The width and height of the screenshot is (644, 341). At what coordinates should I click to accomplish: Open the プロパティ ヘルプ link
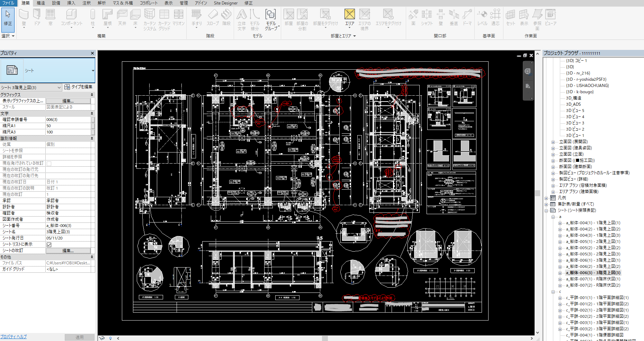14,336
